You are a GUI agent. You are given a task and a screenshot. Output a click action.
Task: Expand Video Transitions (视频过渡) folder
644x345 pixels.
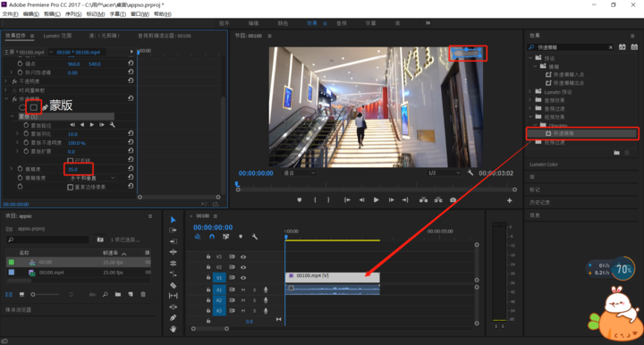click(x=530, y=142)
